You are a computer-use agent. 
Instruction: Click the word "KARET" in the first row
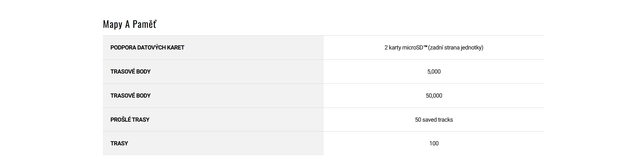pos(176,48)
